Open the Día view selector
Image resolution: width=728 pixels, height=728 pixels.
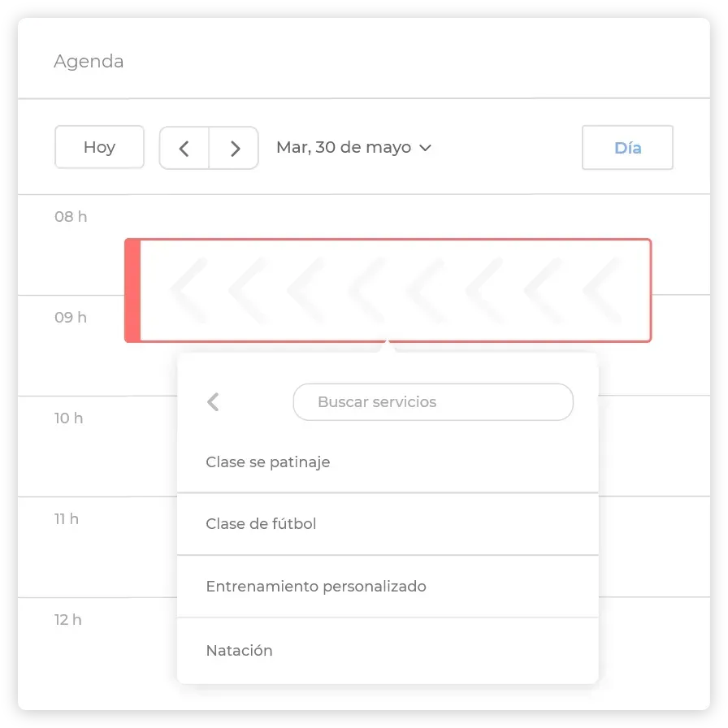(627, 148)
